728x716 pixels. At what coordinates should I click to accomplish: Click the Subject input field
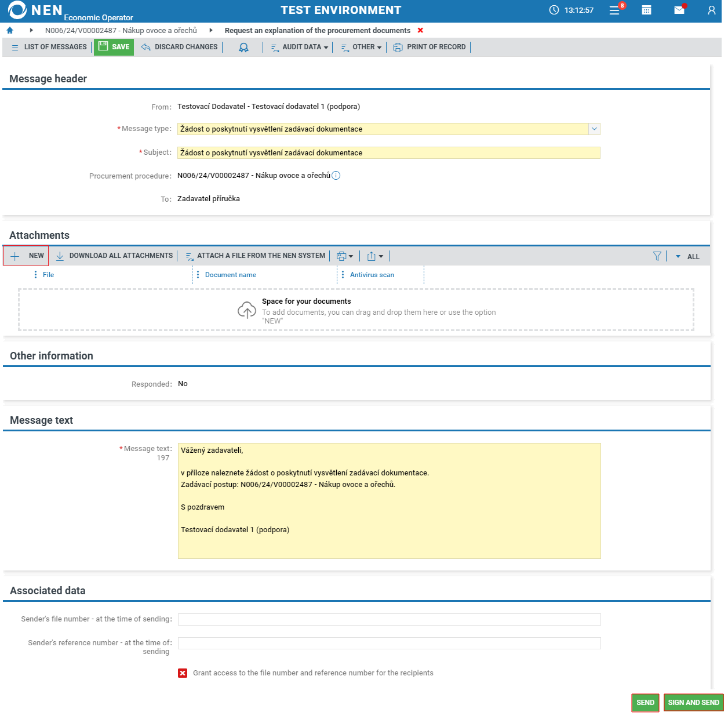click(x=389, y=152)
